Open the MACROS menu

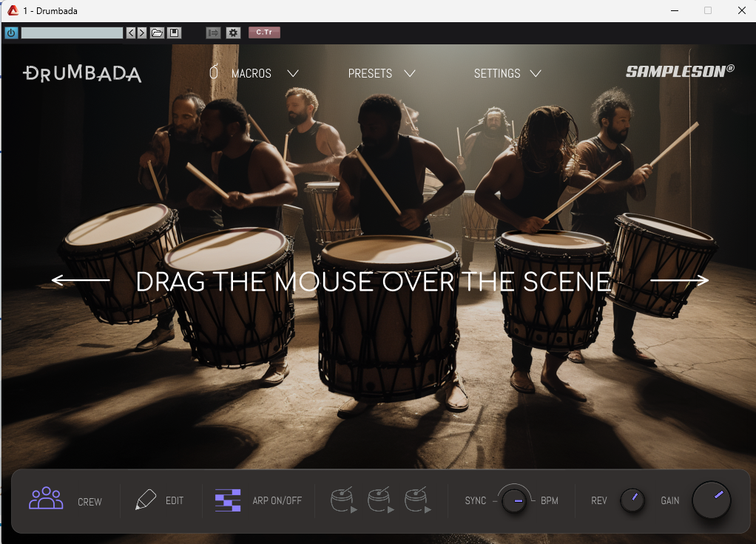(x=252, y=73)
